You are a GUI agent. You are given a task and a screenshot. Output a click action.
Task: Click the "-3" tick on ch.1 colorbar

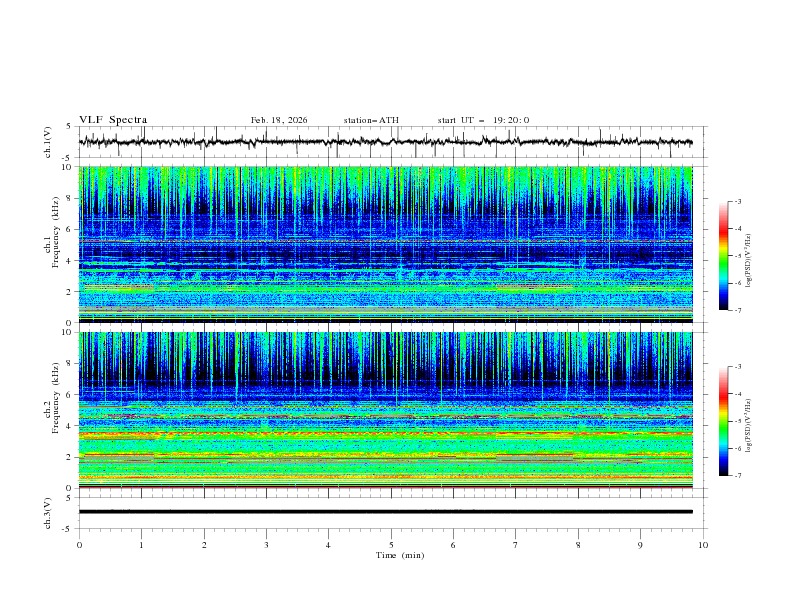click(x=738, y=201)
